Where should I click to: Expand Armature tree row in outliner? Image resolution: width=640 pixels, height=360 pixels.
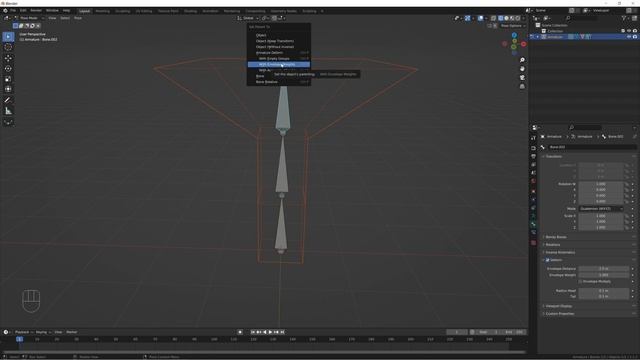coord(538,37)
